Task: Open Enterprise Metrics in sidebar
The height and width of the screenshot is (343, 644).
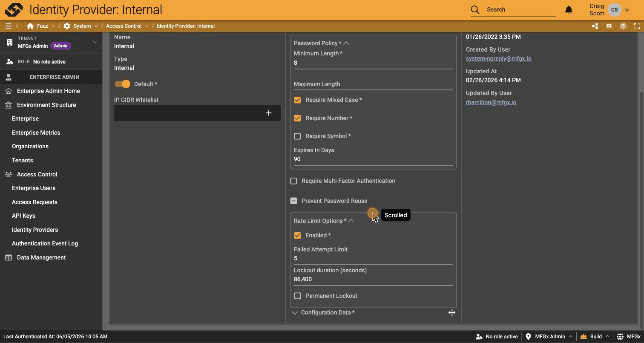Action: [x=36, y=133]
